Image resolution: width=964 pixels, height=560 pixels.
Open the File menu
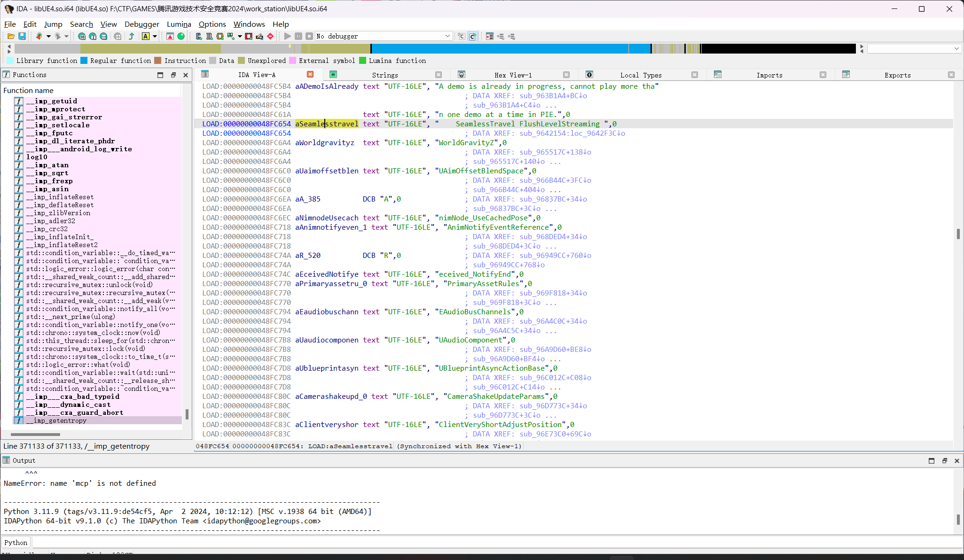click(10, 24)
